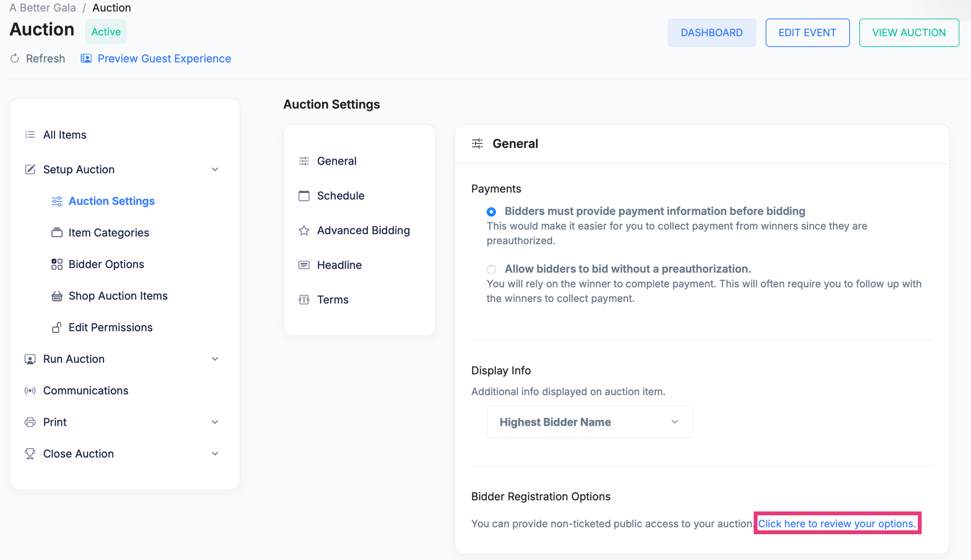Click the Shop Auction Items basket icon
971x560 pixels.
click(x=57, y=296)
